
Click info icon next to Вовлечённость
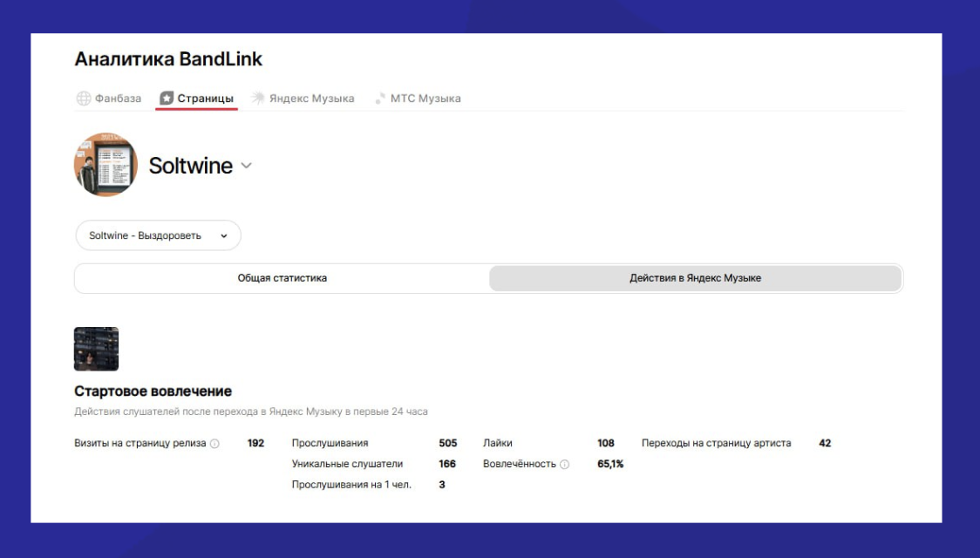coord(564,464)
